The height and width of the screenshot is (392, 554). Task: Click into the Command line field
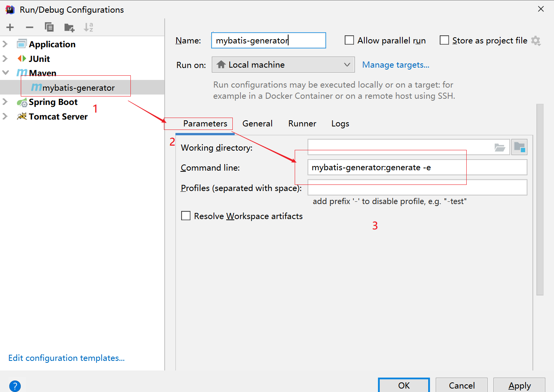[x=417, y=168]
